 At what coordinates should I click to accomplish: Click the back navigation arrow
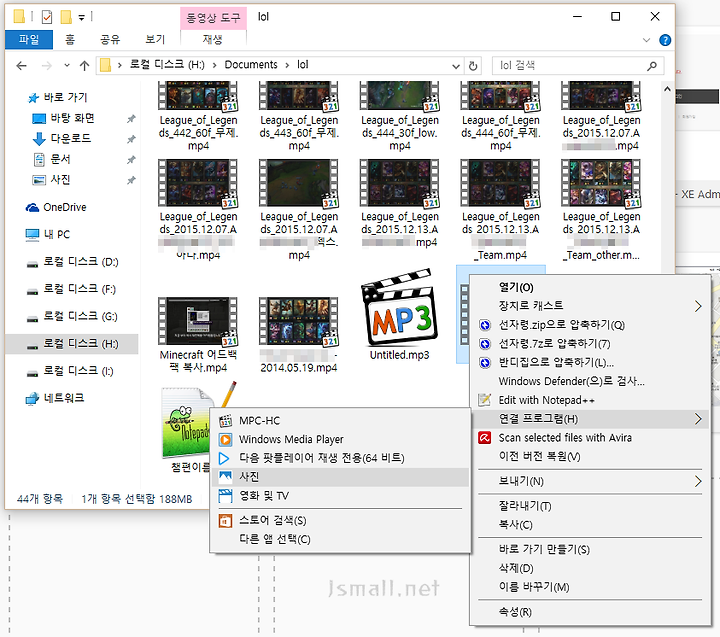point(21,66)
